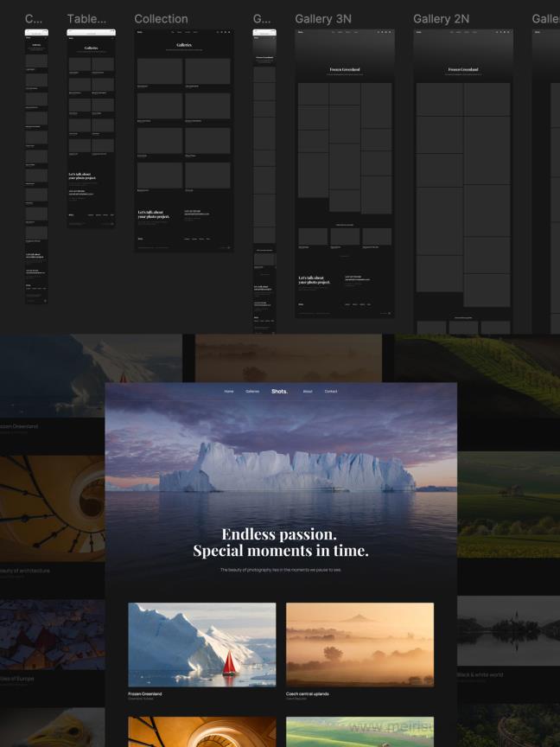
Task: Select the Gallery 3N wireframe artboard
Action: pyautogui.click(x=345, y=173)
